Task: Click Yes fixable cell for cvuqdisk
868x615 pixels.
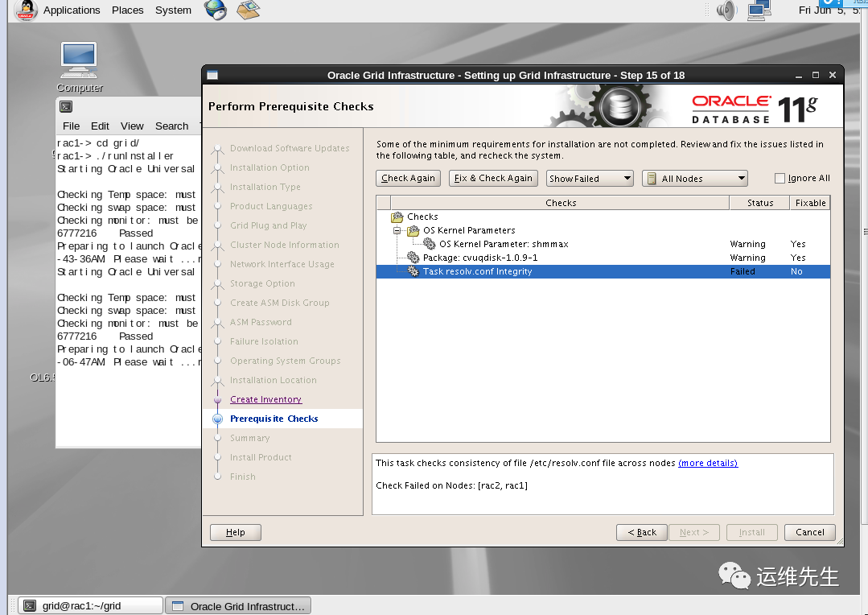Action: (x=798, y=258)
